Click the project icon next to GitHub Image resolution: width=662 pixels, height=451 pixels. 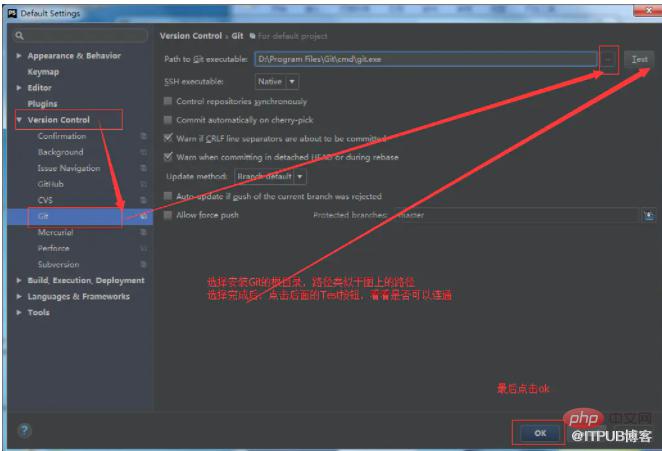(144, 184)
